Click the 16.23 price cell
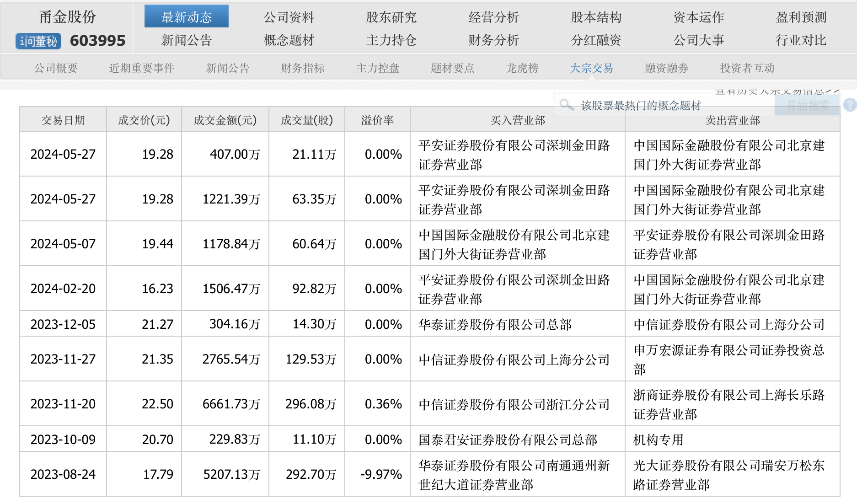 coord(144,289)
